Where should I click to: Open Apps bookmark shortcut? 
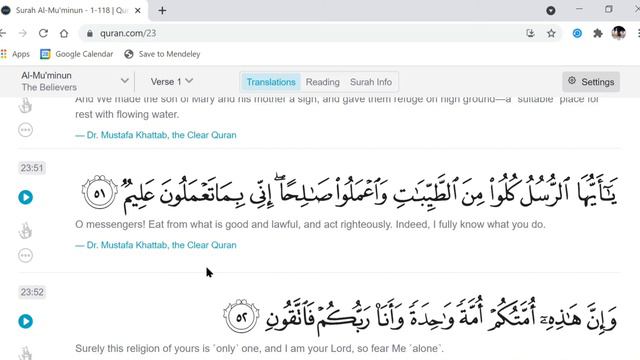coord(16,54)
